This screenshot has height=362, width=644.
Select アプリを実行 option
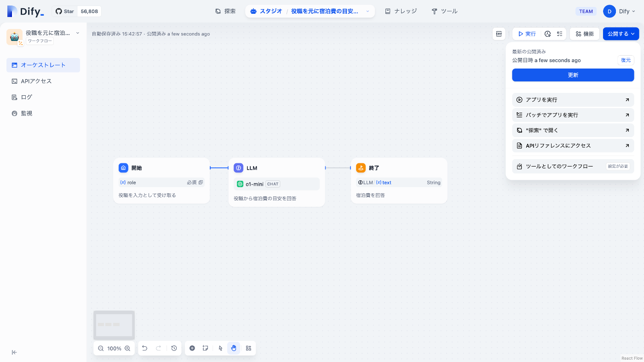click(573, 100)
